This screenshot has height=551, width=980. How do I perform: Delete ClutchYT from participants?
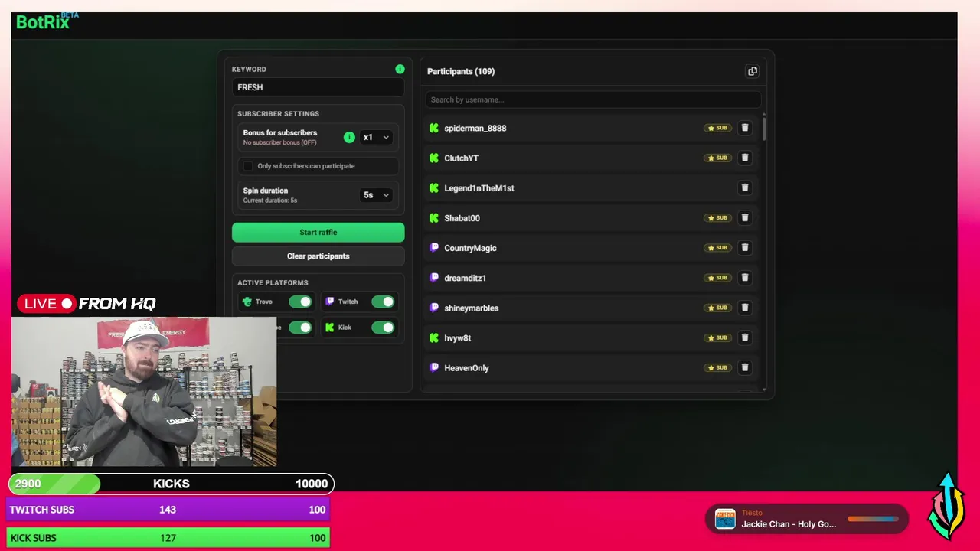744,158
